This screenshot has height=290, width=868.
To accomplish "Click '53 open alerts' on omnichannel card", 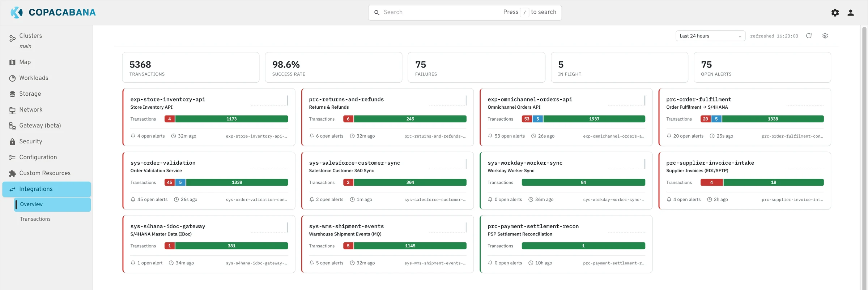I will pyautogui.click(x=510, y=136).
